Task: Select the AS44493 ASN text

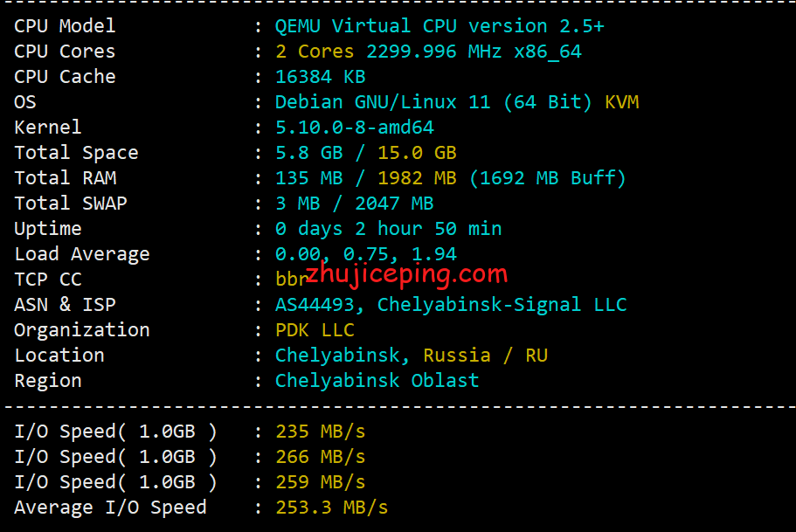Action: click(x=321, y=305)
